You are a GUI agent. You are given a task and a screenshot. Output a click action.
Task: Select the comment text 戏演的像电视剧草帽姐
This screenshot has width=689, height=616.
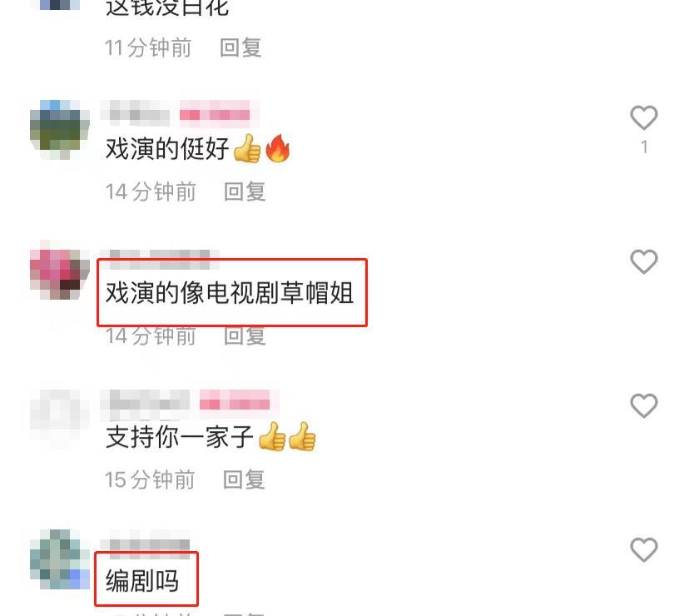click(x=230, y=293)
